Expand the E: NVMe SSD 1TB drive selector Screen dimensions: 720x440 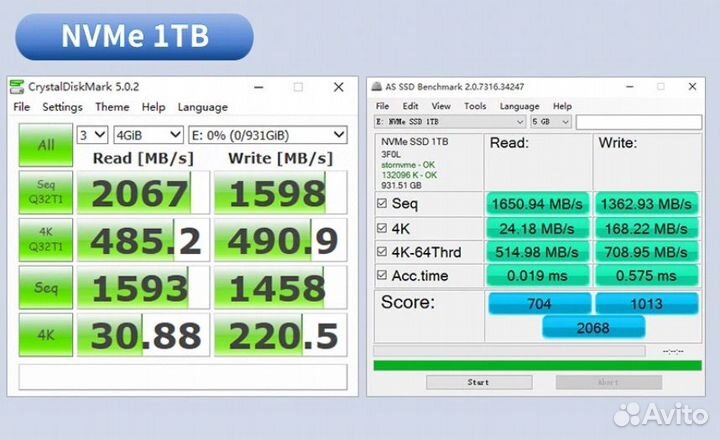click(450, 122)
